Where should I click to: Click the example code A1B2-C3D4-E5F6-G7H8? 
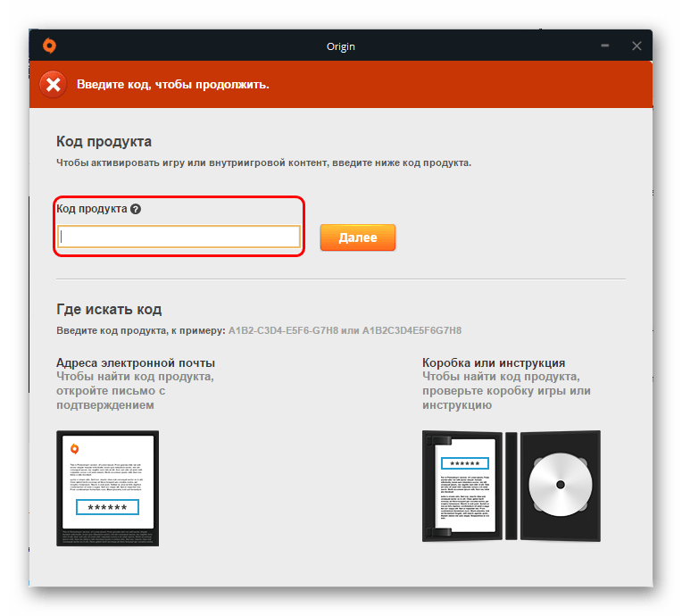pyautogui.click(x=283, y=330)
